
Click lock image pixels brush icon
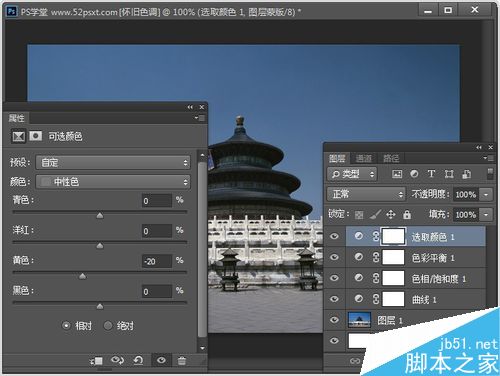(376, 215)
